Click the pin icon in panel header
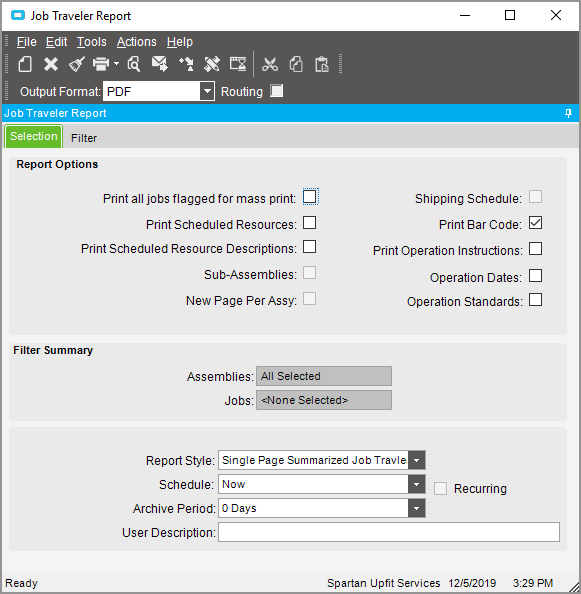The height and width of the screenshot is (594, 581). 568,113
